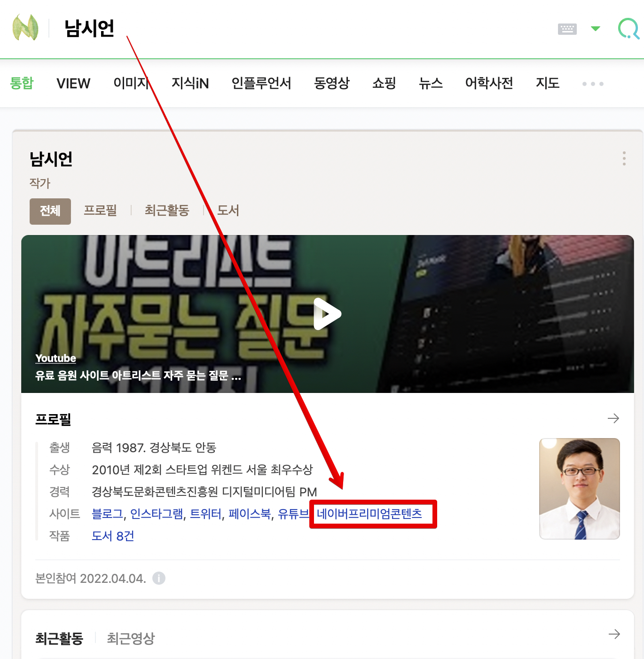The height and width of the screenshot is (659, 644).
Task: Select the 어학사전 tab
Action: [489, 83]
